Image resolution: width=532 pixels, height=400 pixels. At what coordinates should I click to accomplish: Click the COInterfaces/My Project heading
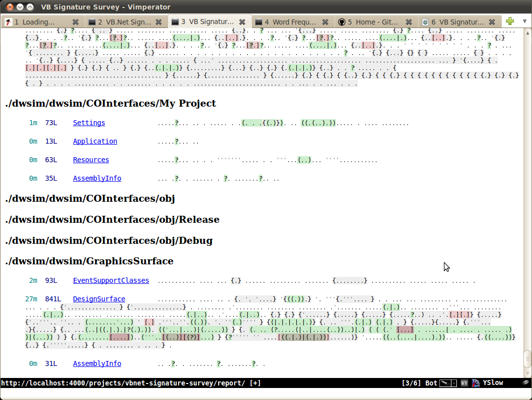point(111,104)
